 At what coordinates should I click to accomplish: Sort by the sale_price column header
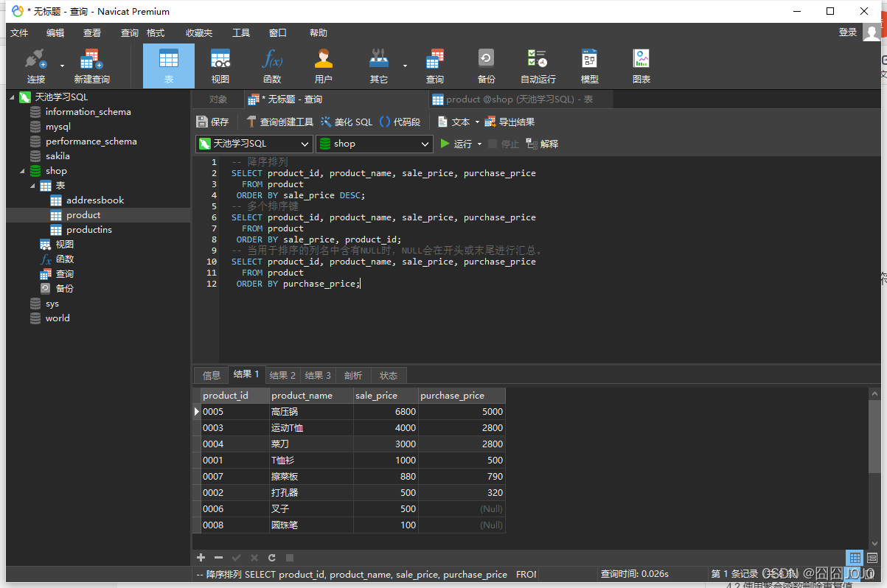(386, 396)
